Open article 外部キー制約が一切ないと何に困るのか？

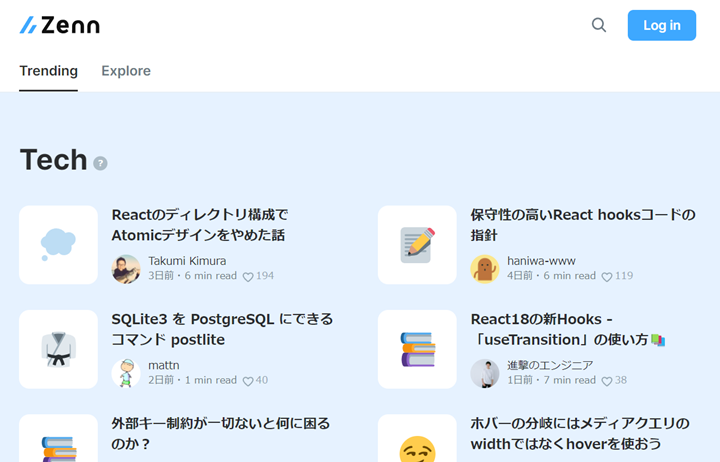tap(220, 434)
